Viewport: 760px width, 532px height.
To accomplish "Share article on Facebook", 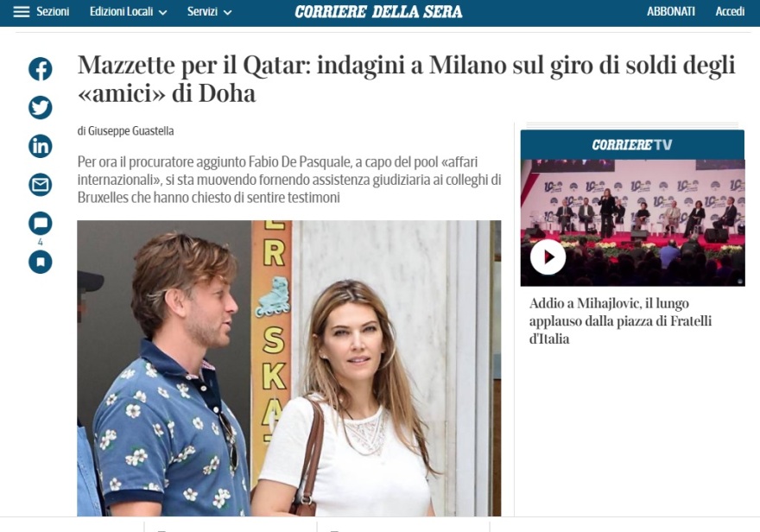I will [41, 69].
